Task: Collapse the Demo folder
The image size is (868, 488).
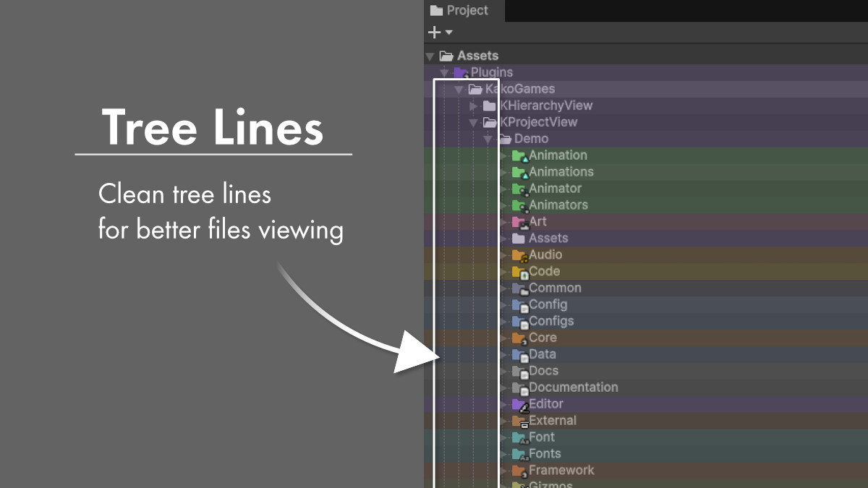Action: 487,138
